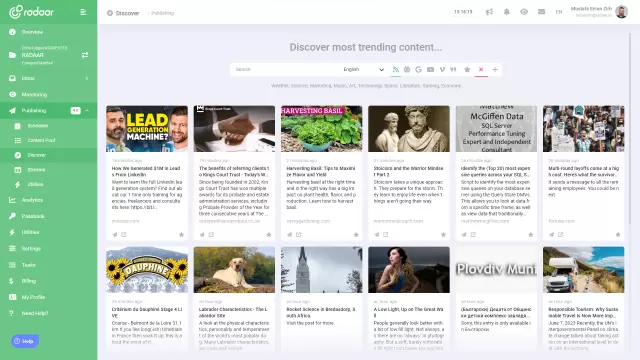Click the Marketing topic link
This screenshot has height=360, width=640.
click(320, 86)
